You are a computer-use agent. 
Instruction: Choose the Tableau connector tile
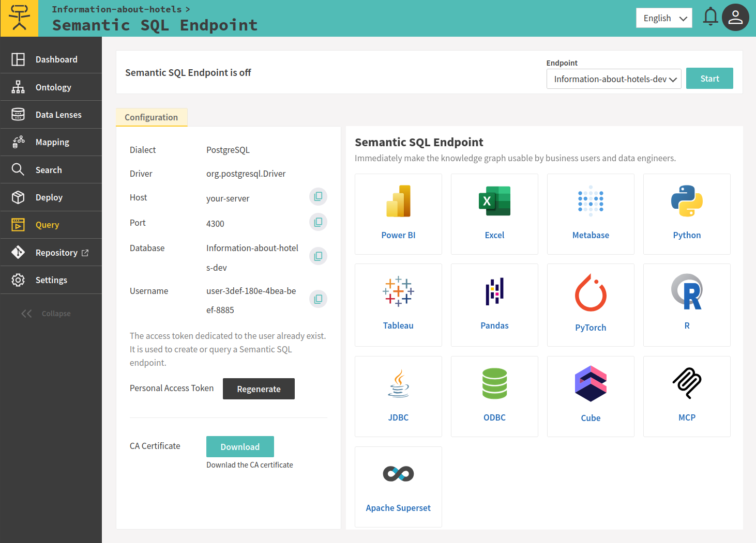pyautogui.click(x=398, y=305)
